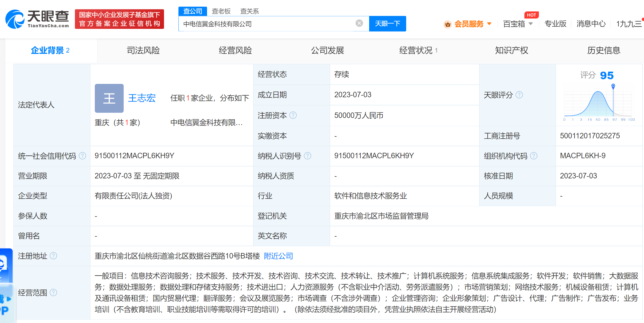Click the TianYanCha logo
This screenshot has height=323, width=644.
point(37,19)
